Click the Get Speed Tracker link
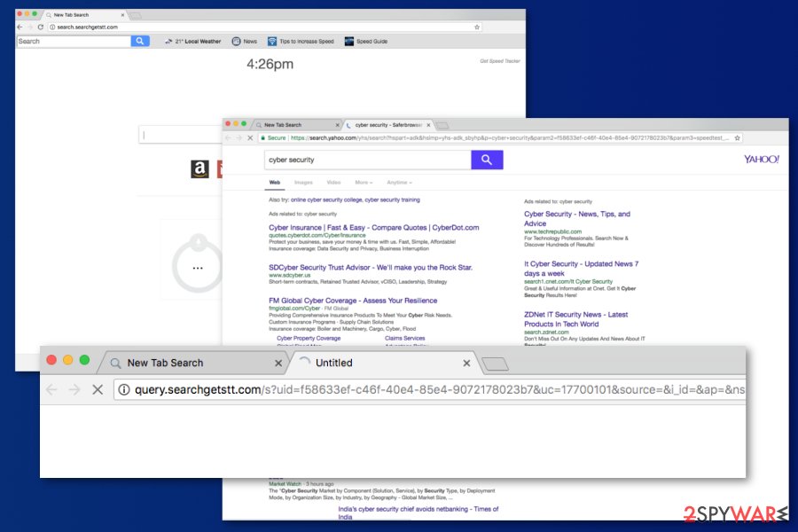Viewport: 798px width, 532px height. 500,61
